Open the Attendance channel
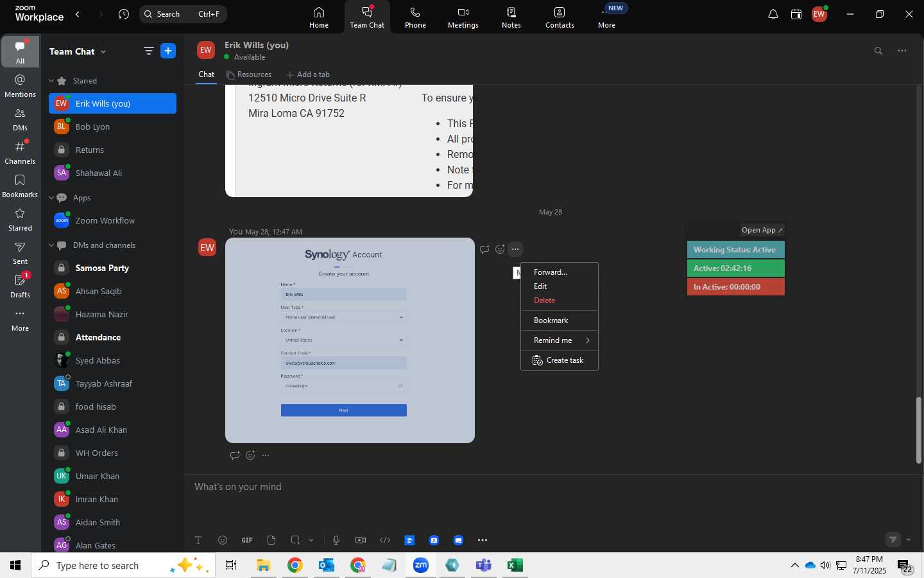Viewport: 924px width, 578px height. [x=112, y=337]
